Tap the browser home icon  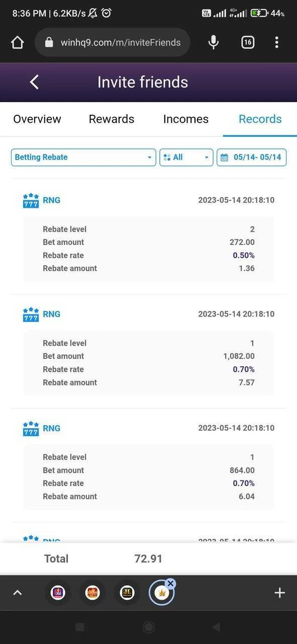[18, 42]
